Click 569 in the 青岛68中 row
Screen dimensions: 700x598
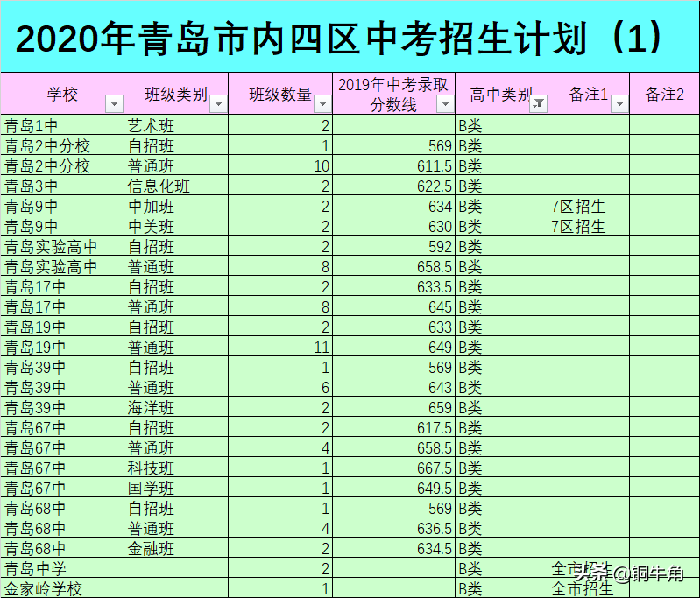coord(393,509)
